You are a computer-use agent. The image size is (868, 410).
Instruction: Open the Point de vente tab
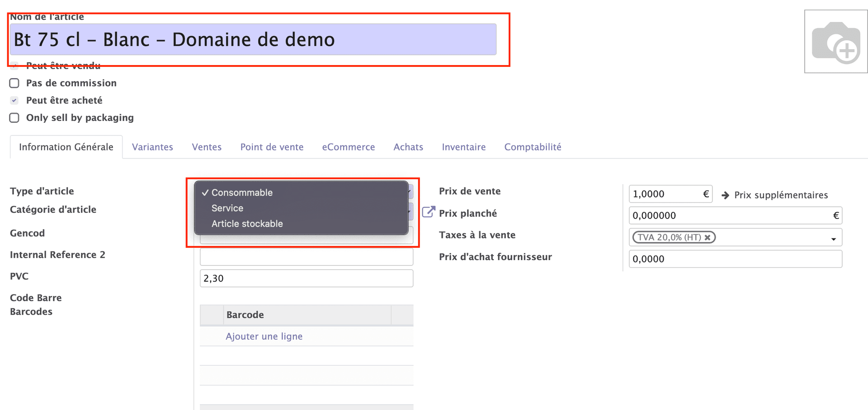tap(271, 147)
